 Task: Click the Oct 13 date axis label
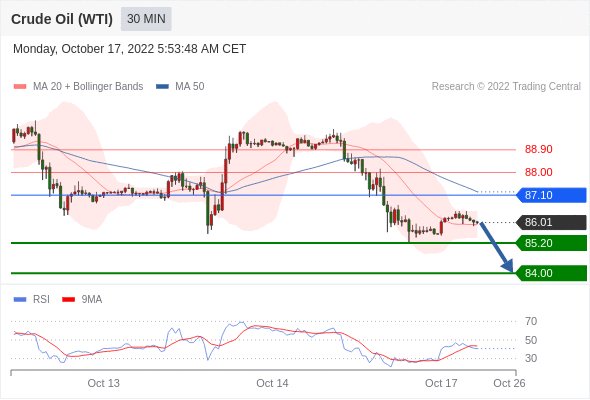[103, 383]
